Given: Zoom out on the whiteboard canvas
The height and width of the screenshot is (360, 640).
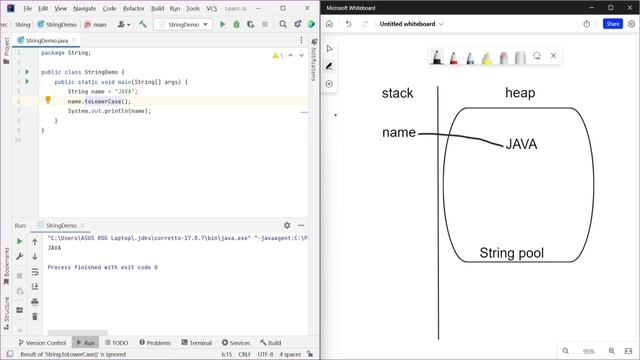Looking at the screenshot, I should (x=566, y=351).
